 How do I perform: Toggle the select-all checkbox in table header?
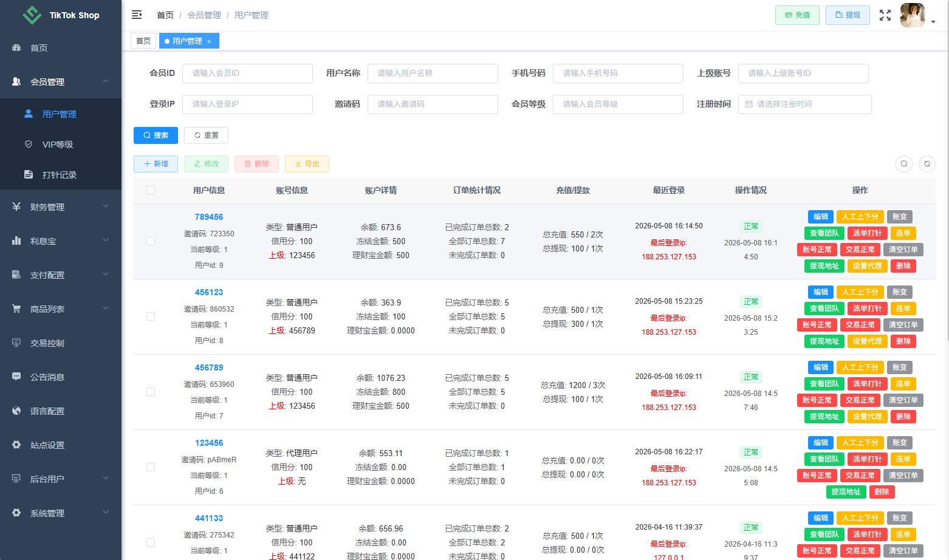(x=151, y=190)
